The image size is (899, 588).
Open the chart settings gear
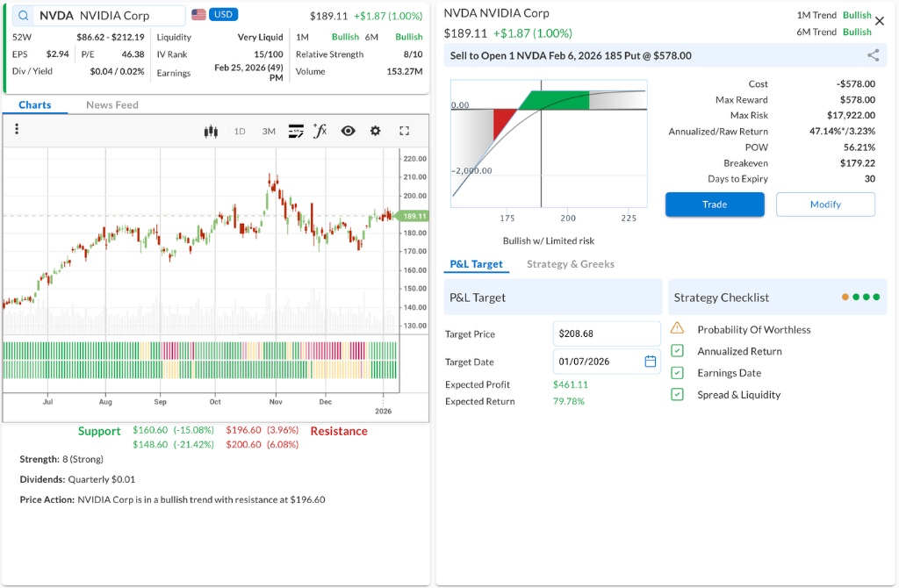(x=376, y=131)
